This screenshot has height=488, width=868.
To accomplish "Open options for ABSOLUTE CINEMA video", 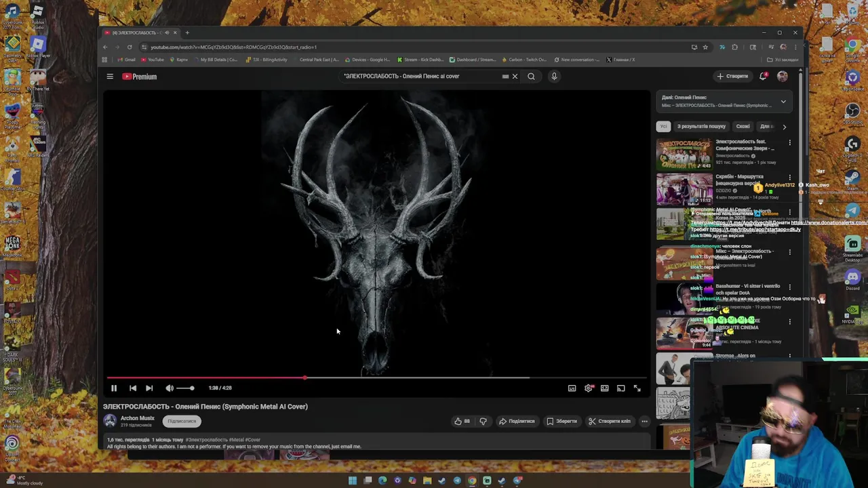I will pyautogui.click(x=789, y=322).
